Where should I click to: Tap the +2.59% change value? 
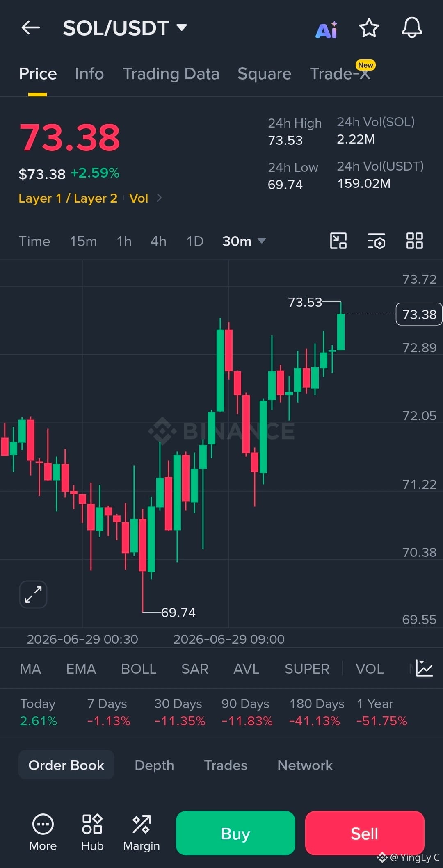pos(95,173)
